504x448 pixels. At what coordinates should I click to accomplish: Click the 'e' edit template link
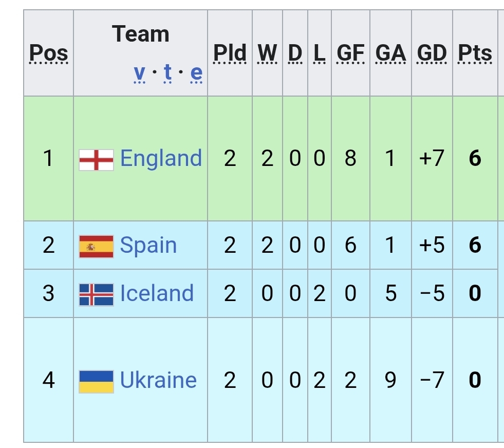click(x=196, y=74)
